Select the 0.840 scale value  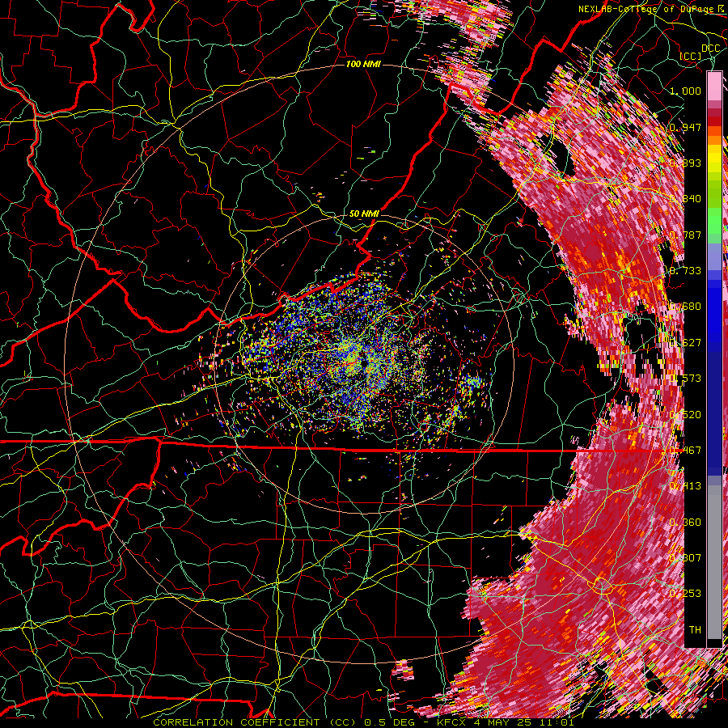(x=685, y=199)
